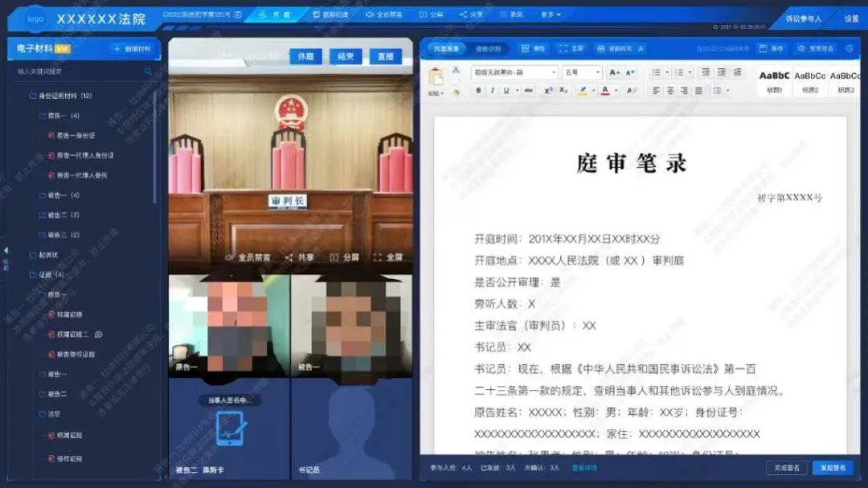Click the numbered list icon

click(x=679, y=72)
